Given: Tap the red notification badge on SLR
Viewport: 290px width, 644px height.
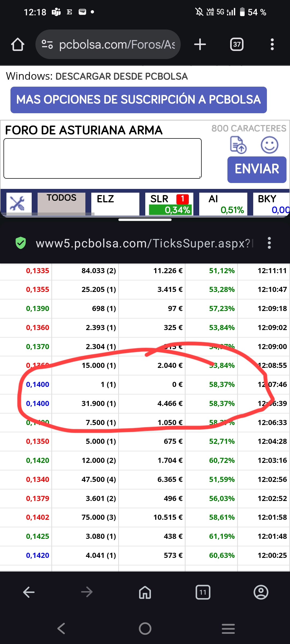Looking at the screenshot, I should (x=183, y=199).
